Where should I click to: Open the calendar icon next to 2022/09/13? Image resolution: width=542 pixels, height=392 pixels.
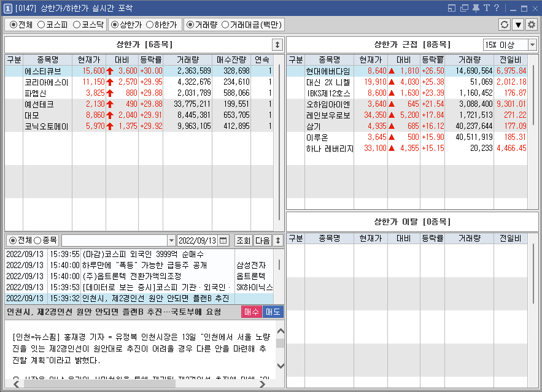pyautogui.click(x=223, y=240)
